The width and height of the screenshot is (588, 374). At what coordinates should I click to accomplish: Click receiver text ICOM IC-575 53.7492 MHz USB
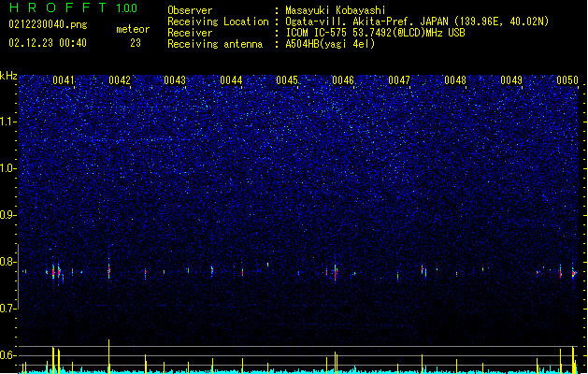pos(375,33)
